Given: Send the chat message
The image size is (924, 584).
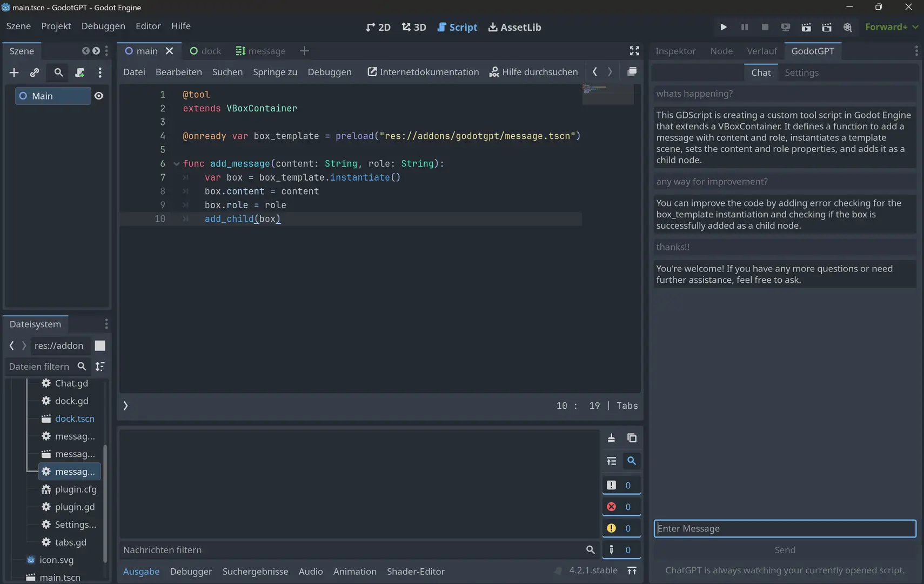Looking at the screenshot, I should click(785, 550).
